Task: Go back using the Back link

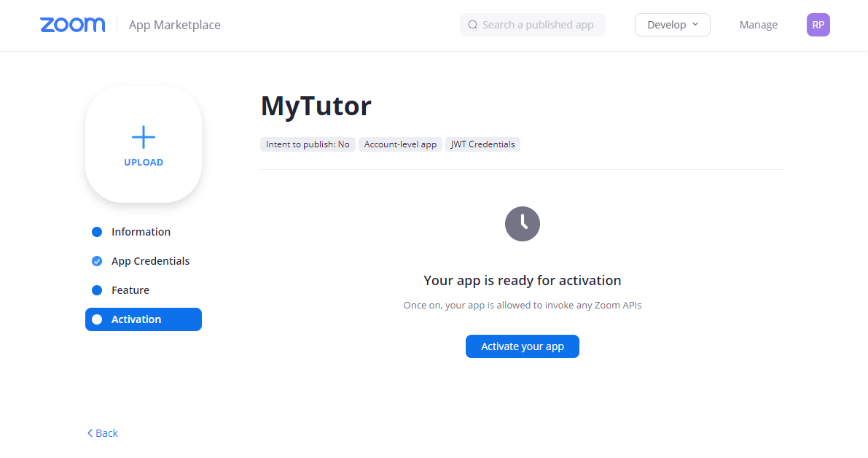Action: 103,433
